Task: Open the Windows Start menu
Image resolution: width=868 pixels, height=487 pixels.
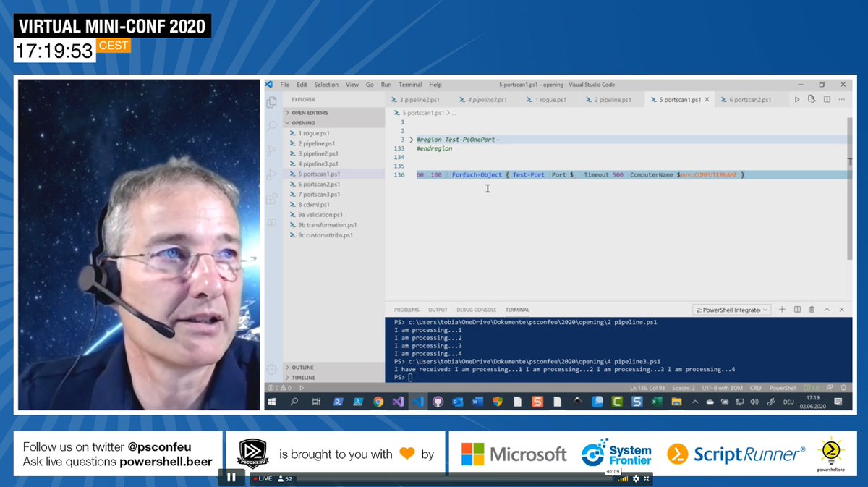Action: 273,401
